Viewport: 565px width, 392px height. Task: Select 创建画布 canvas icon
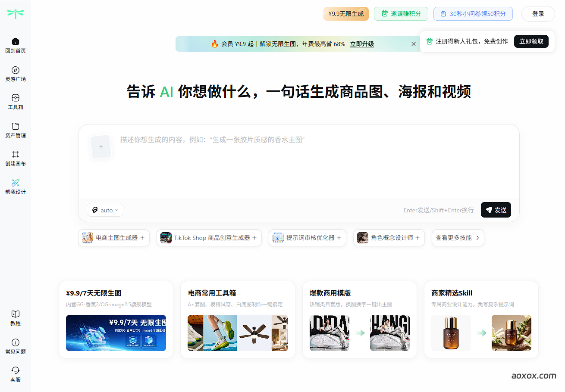coord(16,154)
